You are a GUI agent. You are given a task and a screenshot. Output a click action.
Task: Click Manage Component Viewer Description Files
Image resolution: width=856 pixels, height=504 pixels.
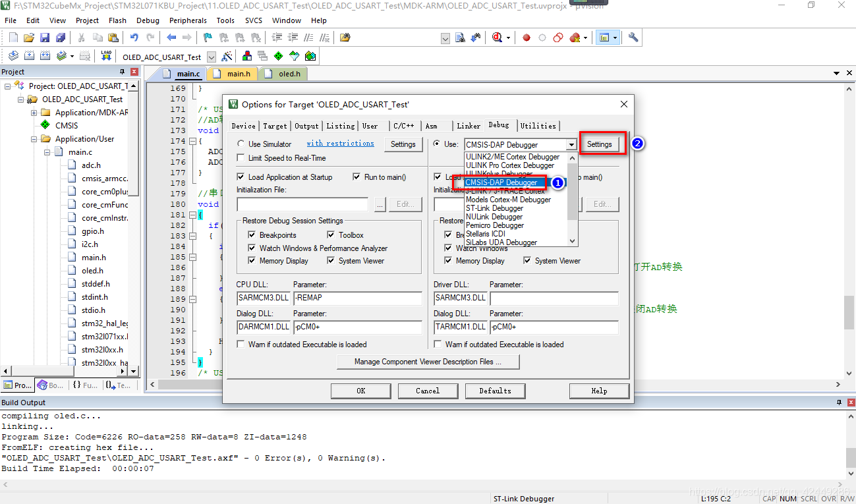[x=428, y=362]
